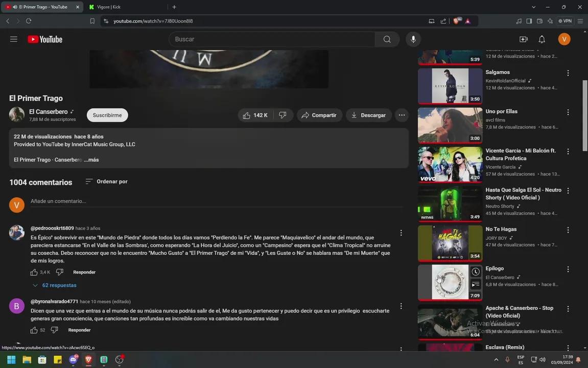Image resolution: width=588 pixels, height=368 pixels.
Task: Open options for Uno por Ellas suggestion
Action: pyautogui.click(x=568, y=112)
